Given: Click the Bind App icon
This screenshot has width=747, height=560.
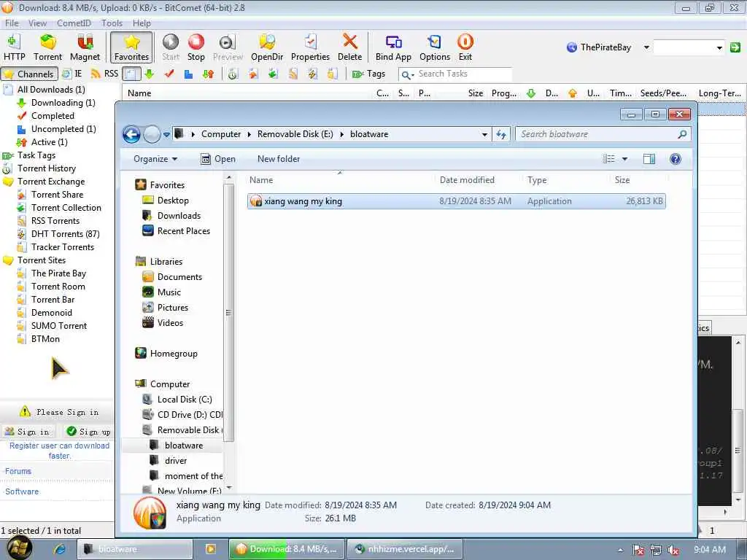Looking at the screenshot, I should tap(393, 47).
